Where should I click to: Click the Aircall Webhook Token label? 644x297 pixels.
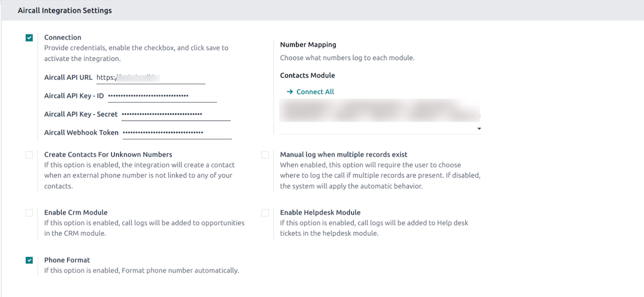point(81,133)
